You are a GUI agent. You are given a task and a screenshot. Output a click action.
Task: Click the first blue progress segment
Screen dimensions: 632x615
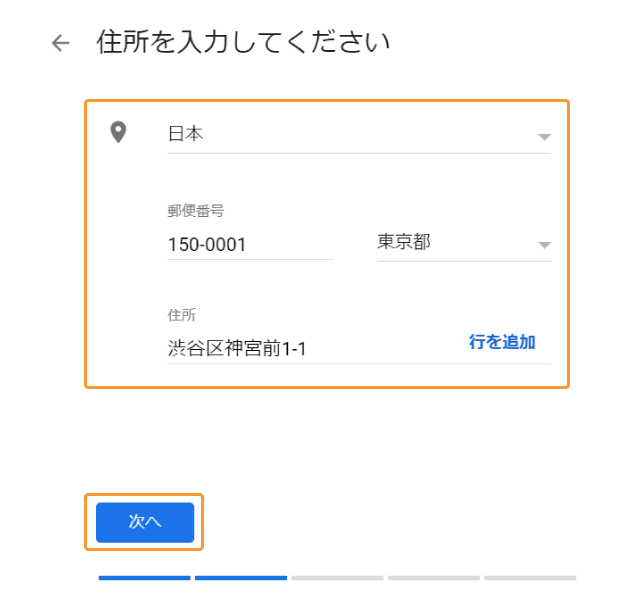click(x=144, y=578)
